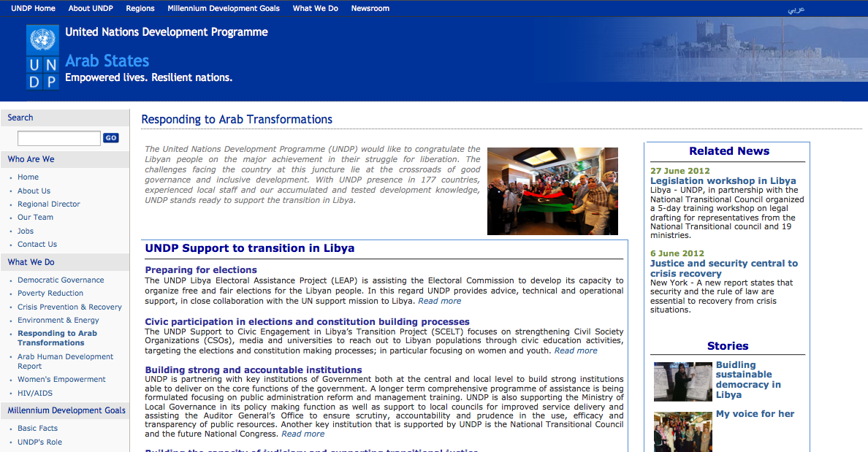Click UNDP Support to transition in Libya heading

point(250,248)
